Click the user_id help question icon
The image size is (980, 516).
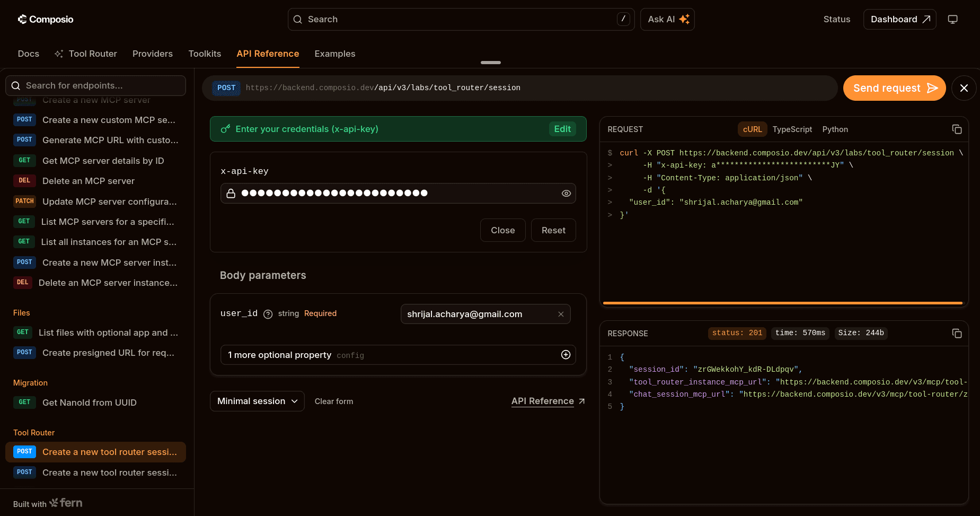[x=268, y=314]
